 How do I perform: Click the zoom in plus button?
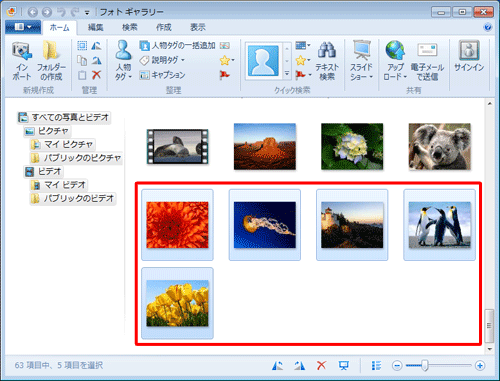480,366
